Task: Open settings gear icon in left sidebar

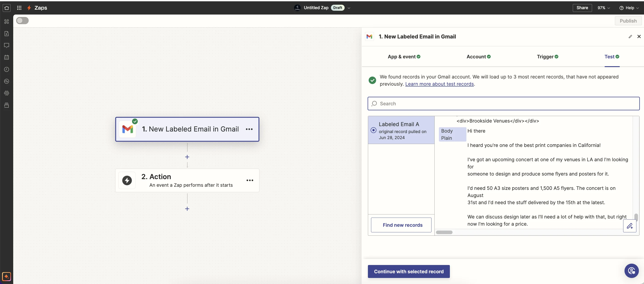Action: 7,93
